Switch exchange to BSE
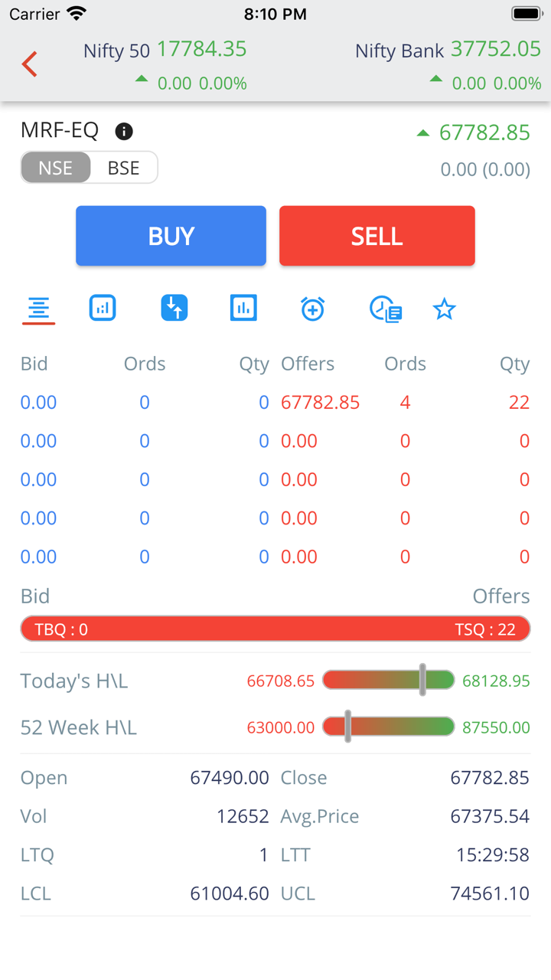 [123, 168]
